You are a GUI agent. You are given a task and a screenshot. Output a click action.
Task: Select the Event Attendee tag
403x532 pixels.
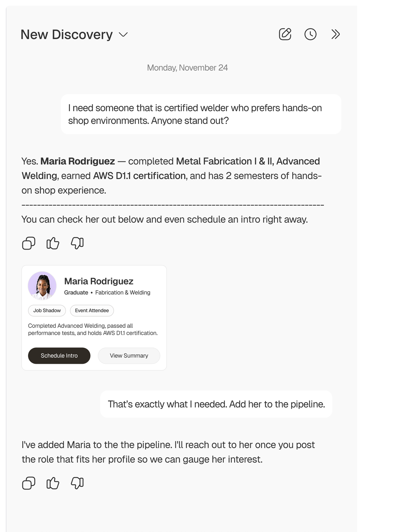pyautogui.click(x=92, y=311)
